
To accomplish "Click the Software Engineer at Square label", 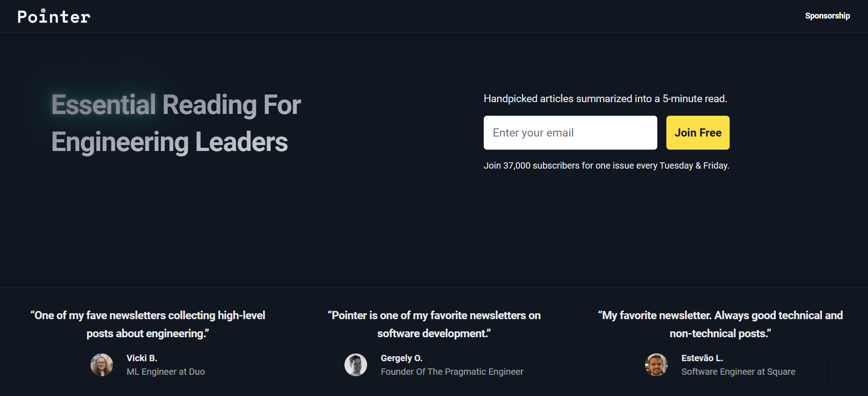I will [738, 372].
